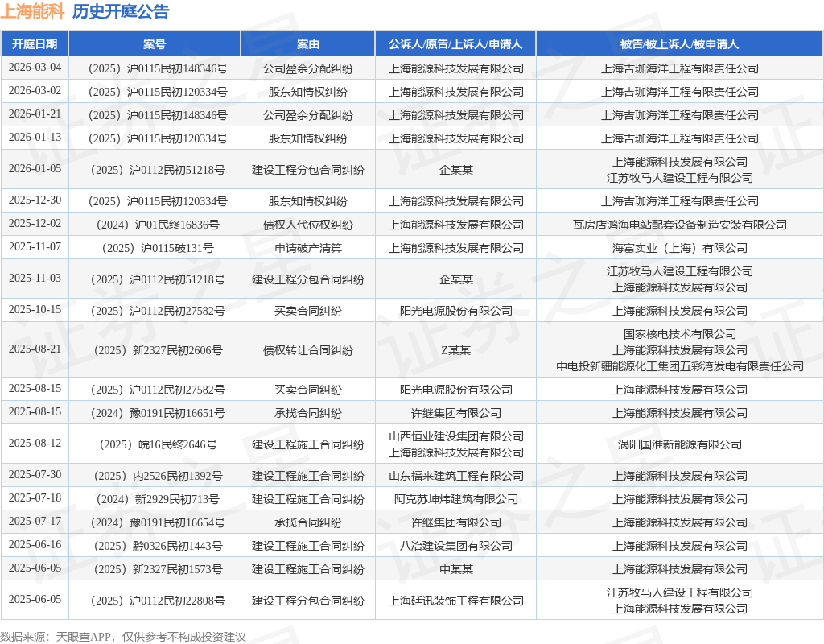
Task: Click defendant 涡阳国淮新能源有限公司
Action: pyautogui.click(x=679, y=444)
